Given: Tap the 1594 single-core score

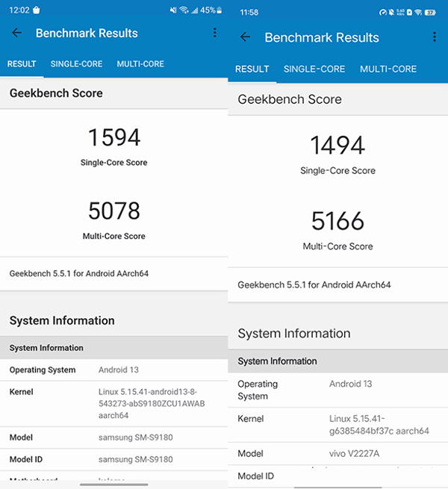Looking at the screenshot, I should 113,138.
